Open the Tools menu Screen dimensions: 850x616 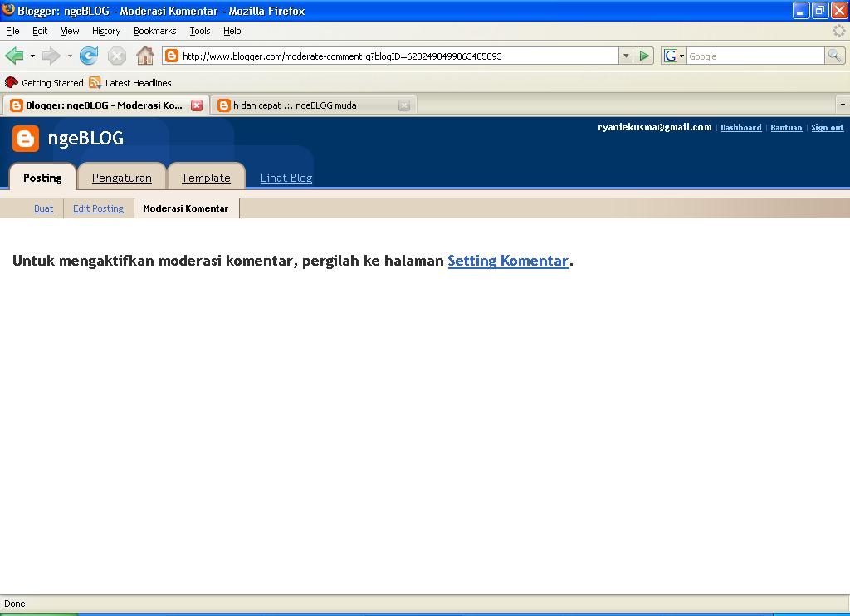click(200, 31)
